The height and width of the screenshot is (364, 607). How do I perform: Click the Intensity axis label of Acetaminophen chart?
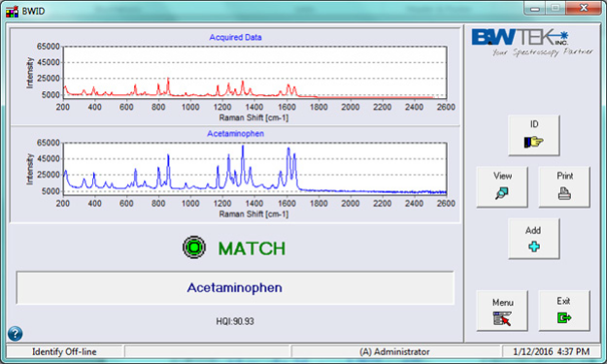(x=29, y=169)
